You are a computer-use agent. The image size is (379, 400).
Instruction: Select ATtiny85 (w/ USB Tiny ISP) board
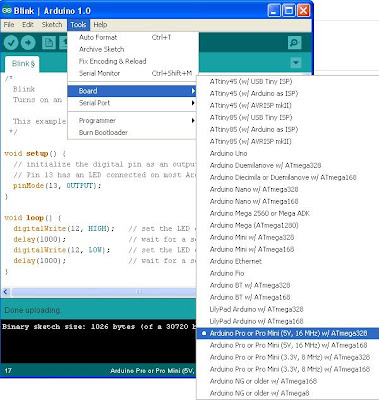coord(288,118)
